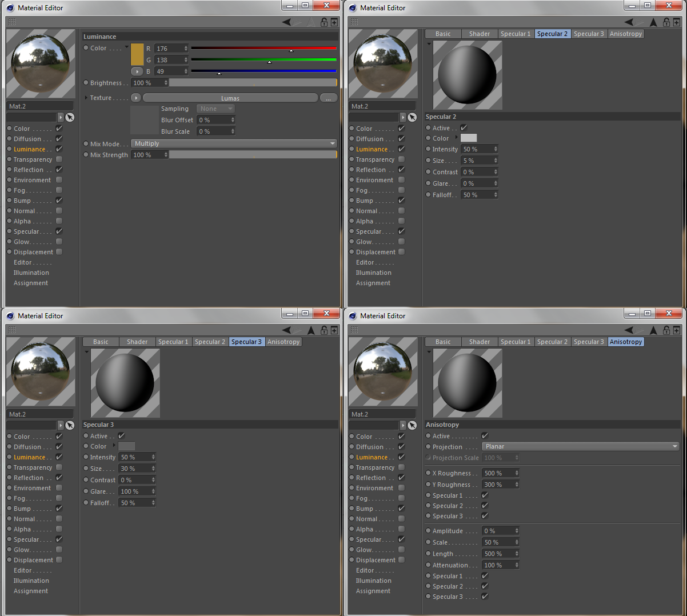Click the dotted grip icon below the title bar

point(13,21)
